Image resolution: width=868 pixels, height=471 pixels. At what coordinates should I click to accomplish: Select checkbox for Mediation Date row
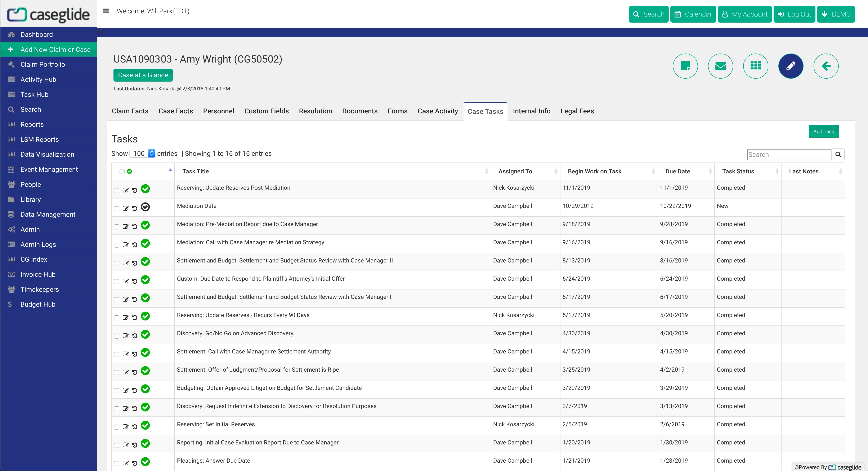(117, 209)
